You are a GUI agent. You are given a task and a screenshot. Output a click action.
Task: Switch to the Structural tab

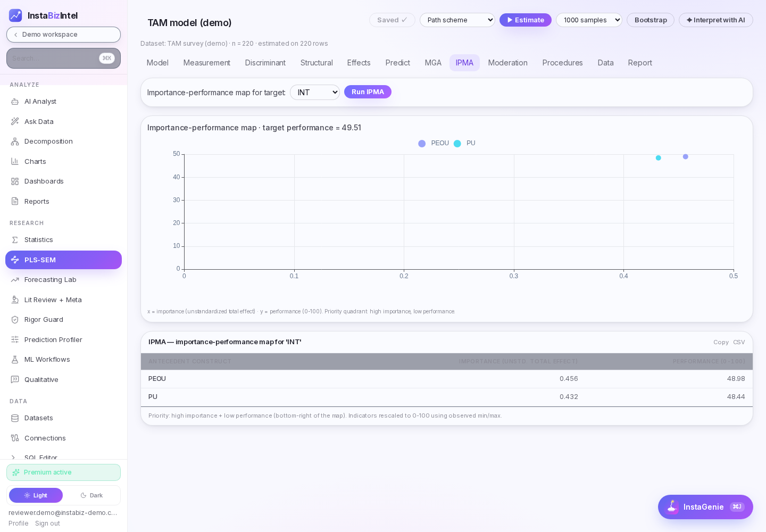tap(317, 63)
